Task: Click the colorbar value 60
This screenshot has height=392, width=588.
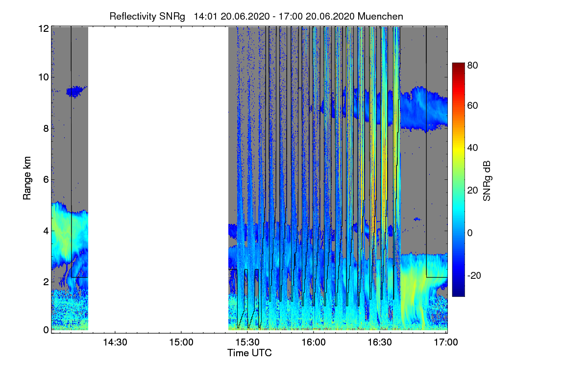Action: (473, 105)
